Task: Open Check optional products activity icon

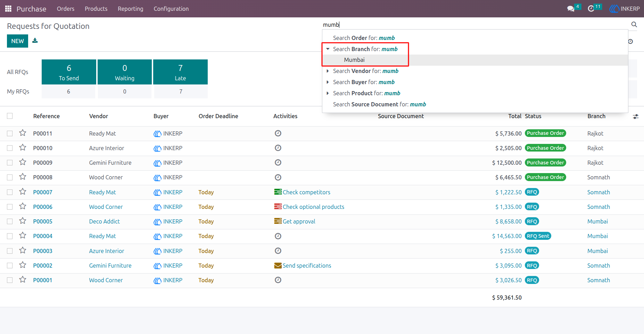Action: pos(278,206)
